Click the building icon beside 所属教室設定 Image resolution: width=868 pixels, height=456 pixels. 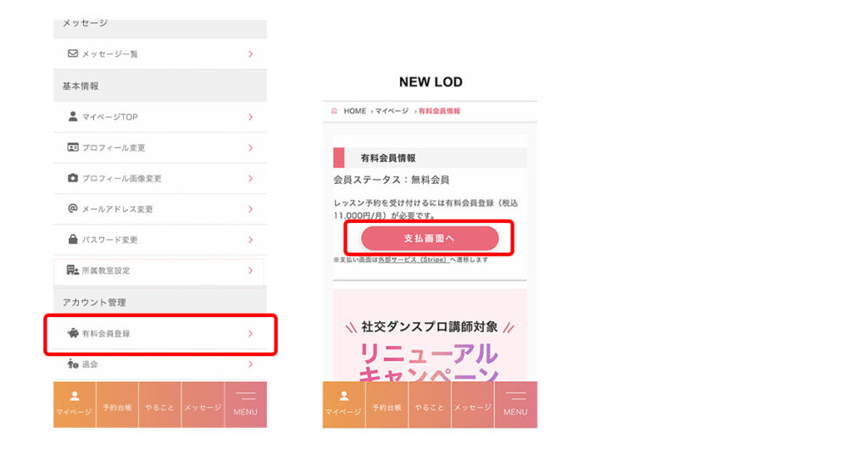73,270
